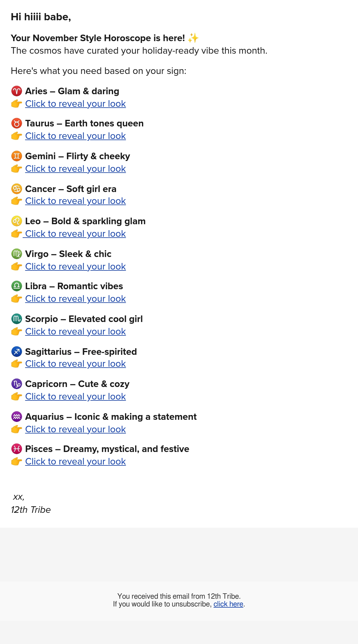The image size is (358, 644).
Task: Open Gemini's reveal your look link
Action: 75,168
